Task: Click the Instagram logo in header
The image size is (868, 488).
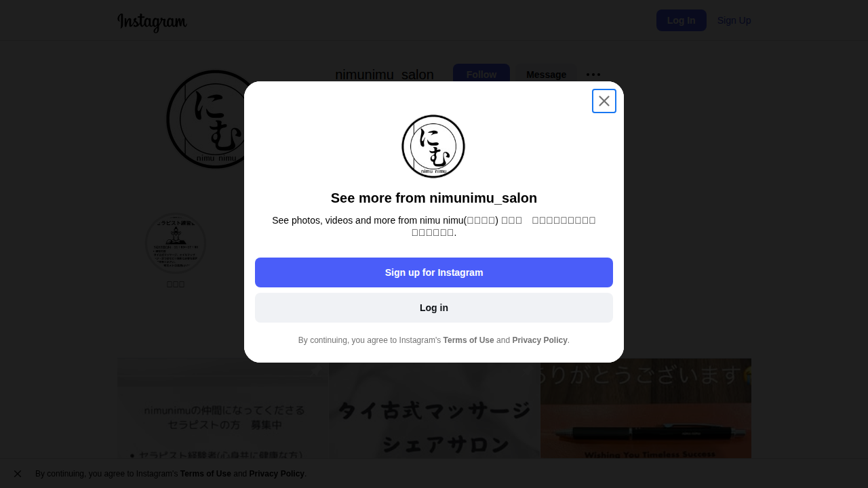Action: pos(152,22)
